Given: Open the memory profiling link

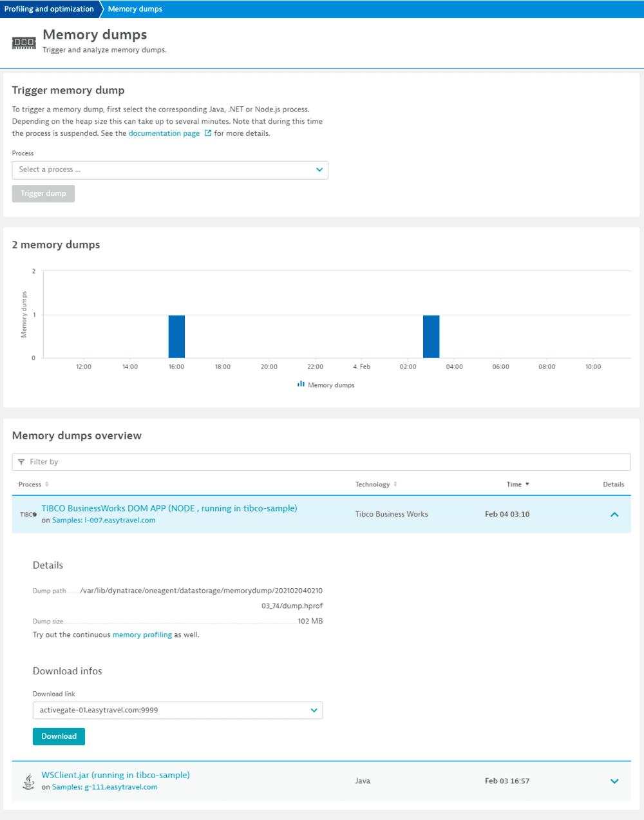Looking at the screenshot, I should click(142, 634).
